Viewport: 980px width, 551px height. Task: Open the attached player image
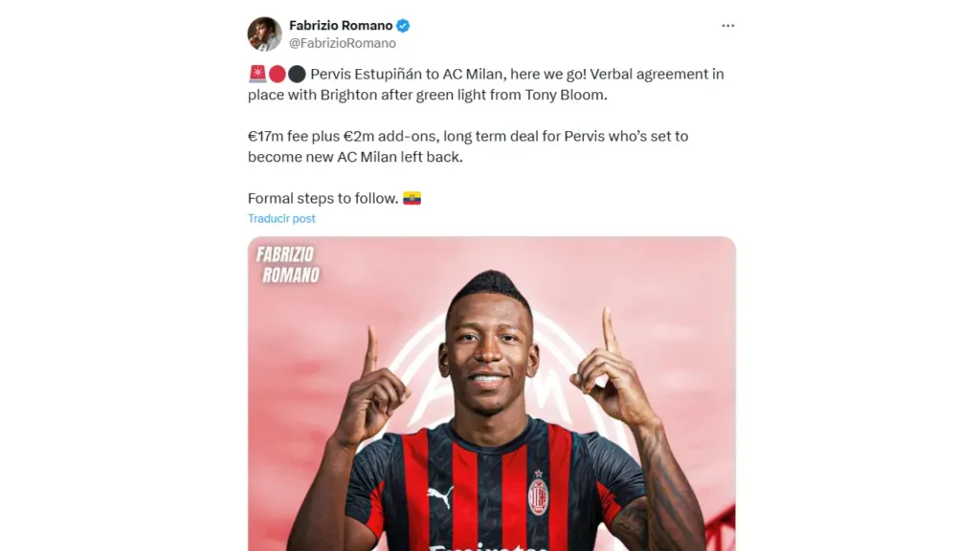point(491,393)
